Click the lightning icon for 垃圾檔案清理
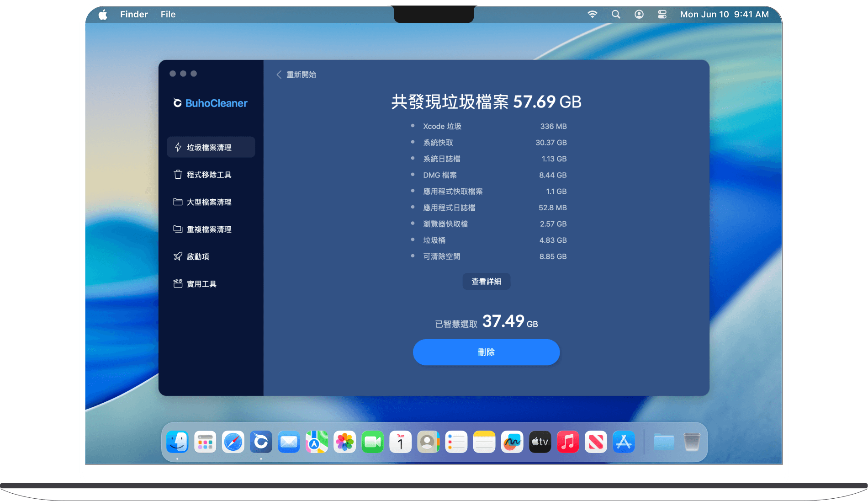 click(178, 147)
